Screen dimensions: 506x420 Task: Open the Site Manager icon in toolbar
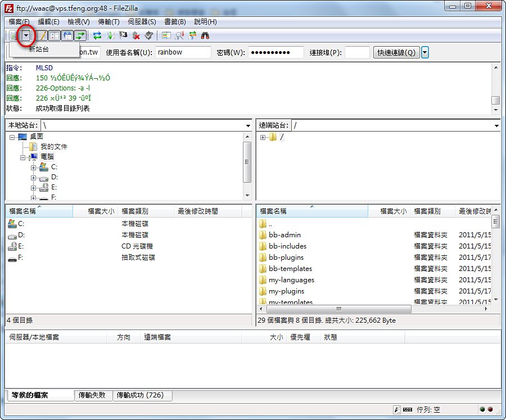14,35
